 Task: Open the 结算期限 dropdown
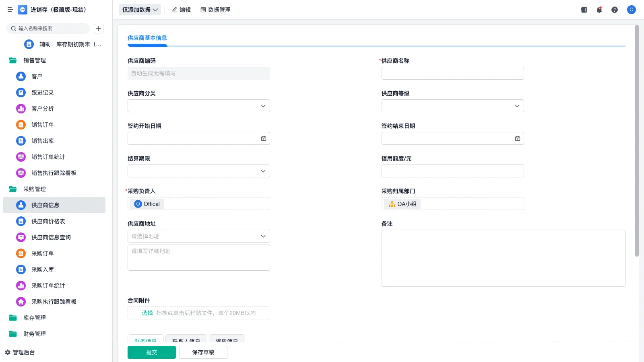(199, 171)
